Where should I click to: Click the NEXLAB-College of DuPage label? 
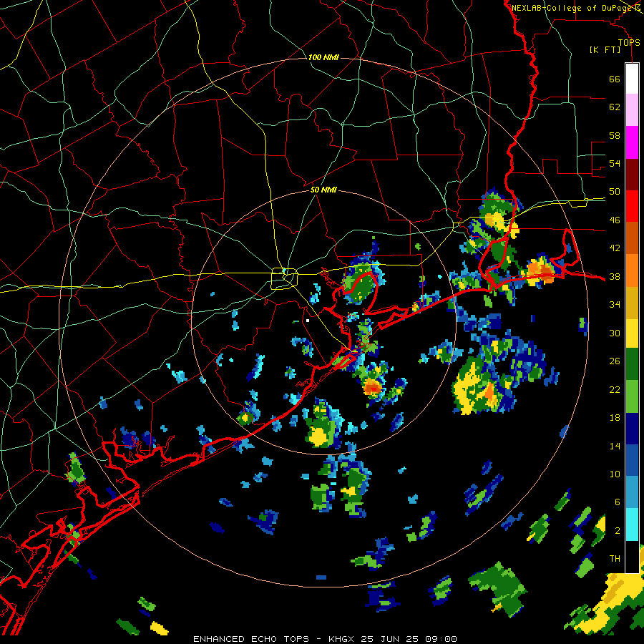[x=572, y=8]
